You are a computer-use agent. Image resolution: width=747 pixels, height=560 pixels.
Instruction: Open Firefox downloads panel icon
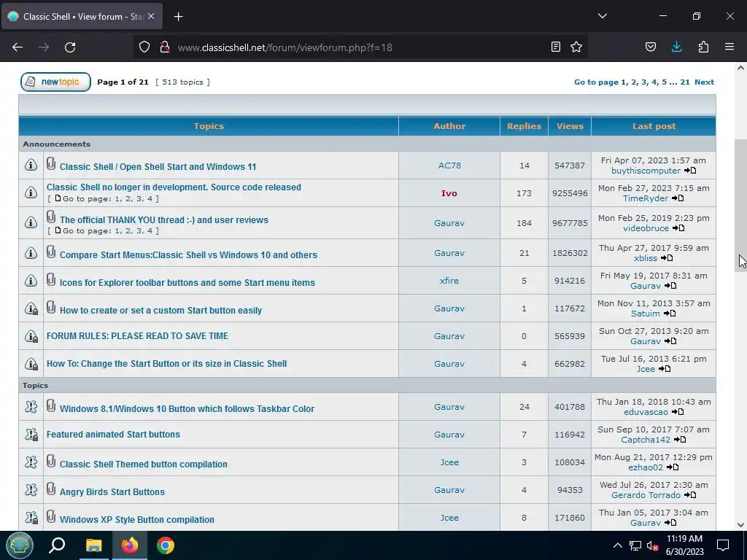(x=676, y=47)
